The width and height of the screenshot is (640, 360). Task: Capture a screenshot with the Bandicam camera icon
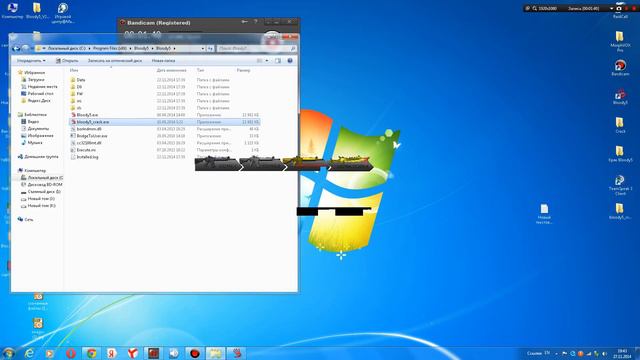click(619, 8)
